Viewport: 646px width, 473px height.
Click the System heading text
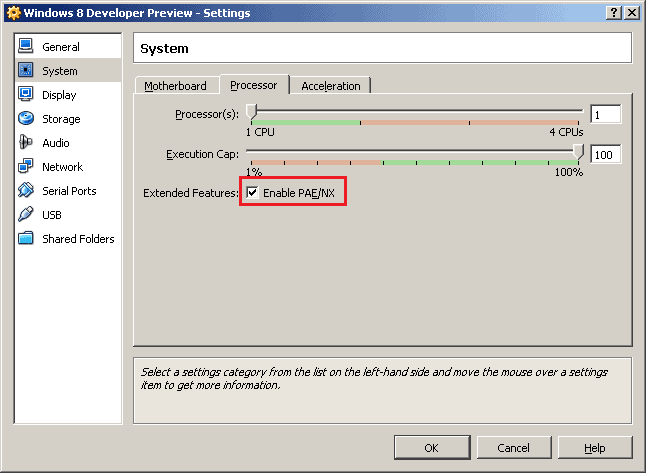(x=164, y=49)
